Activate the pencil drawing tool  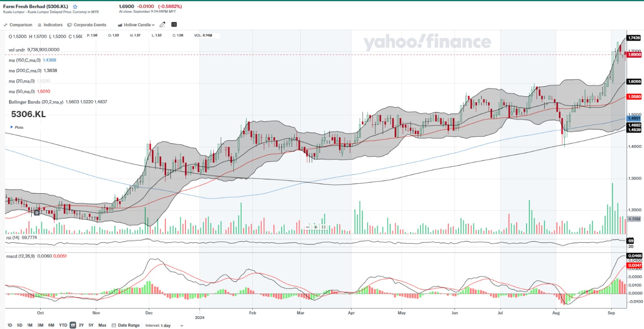point(163,25)
